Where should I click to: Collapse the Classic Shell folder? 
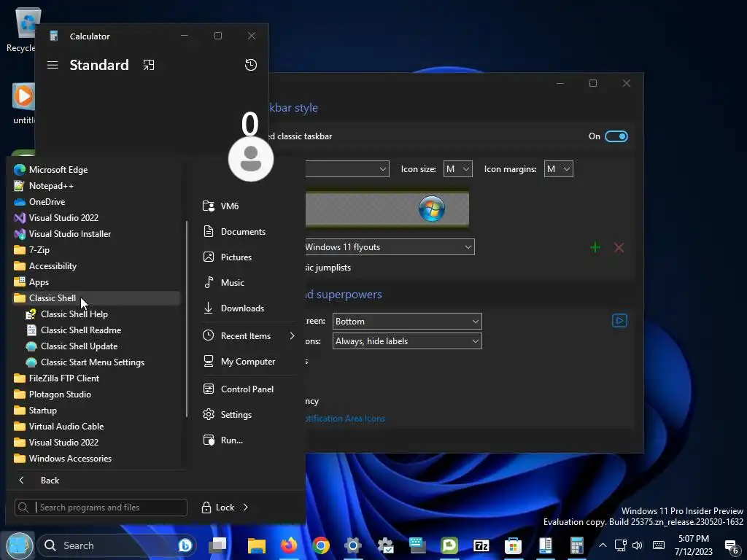96,298
